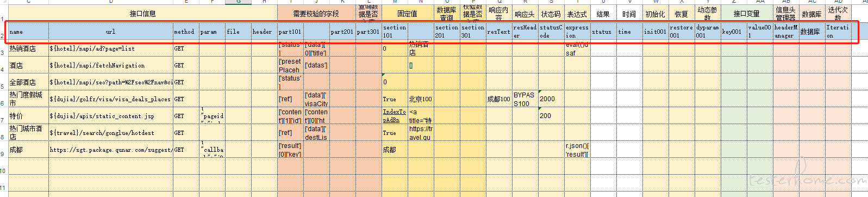This screenshot has height=197, width=868.
Task: Select the r.json() expression cell
Action: [577, 150]
